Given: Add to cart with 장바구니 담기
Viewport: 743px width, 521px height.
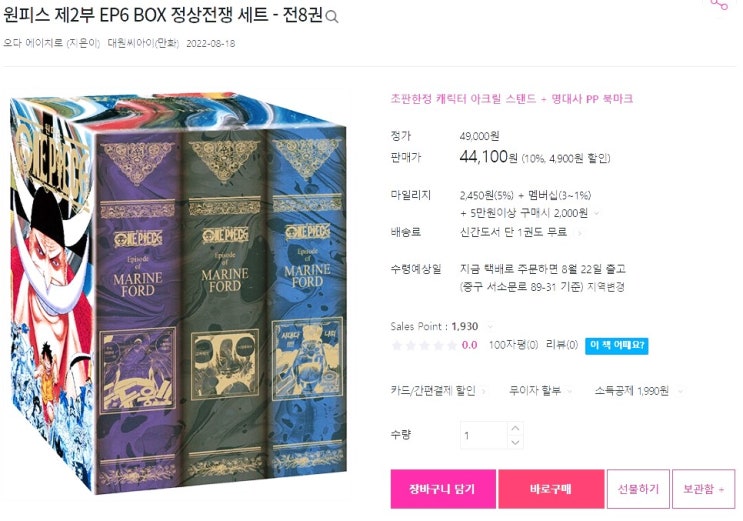Looking at the screenshot, I should [x=443, y=489].
